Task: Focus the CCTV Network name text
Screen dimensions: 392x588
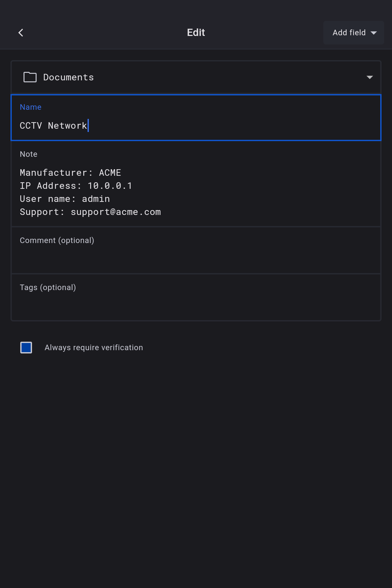Action: [x=53, y=126]
